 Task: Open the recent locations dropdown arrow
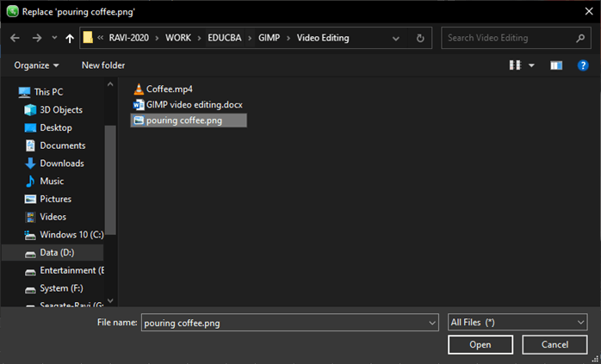[54, 38]
